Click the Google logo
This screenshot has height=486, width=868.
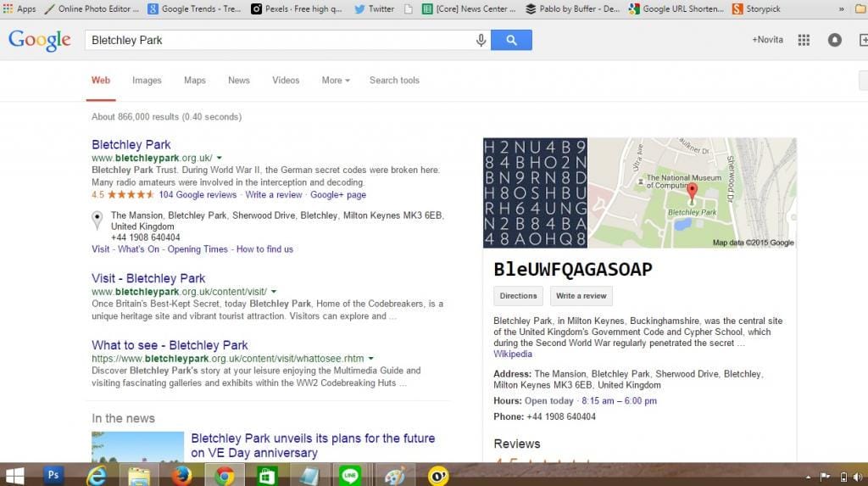point(39,40)
